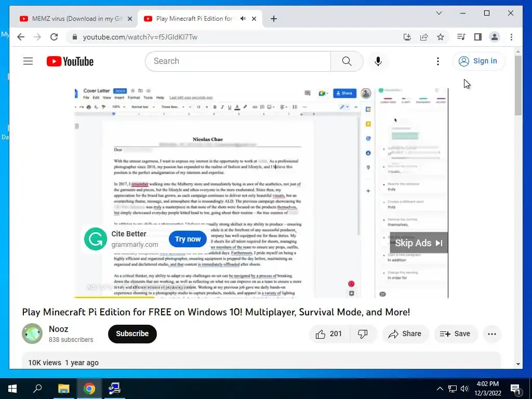This screenshot has width=532, height=399.
Task: Click Try now on Grammarly ad
Action: (x=188, y=239)
